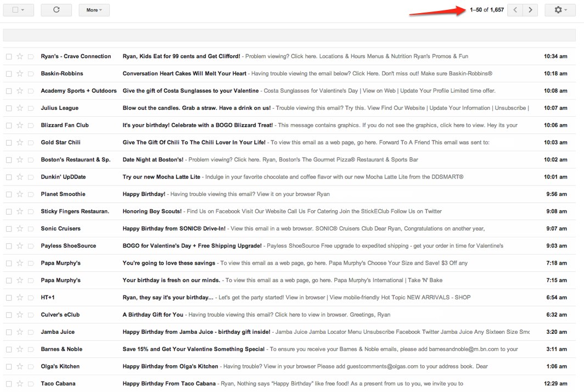This screenshot has width=584, height=392.
Task: Tick the Blizzard Fan Club email checkbox
Action: pyautogui.click(x=9, y=126)
